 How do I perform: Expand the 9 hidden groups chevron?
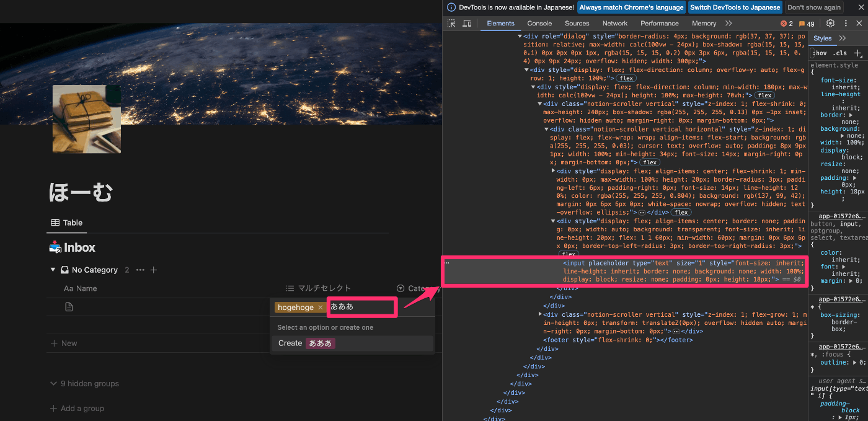53,384
